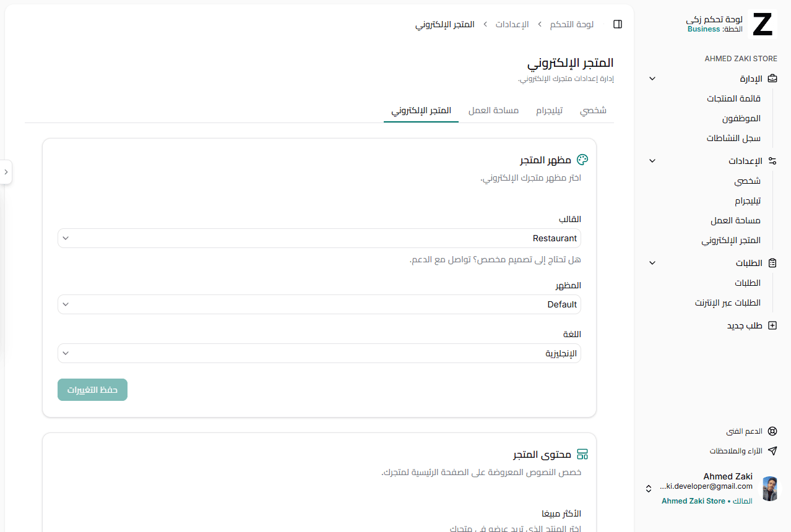The width and height of the screenshot is (791, 532).
Task: Click الآراء والملاحظات feedback link
Action: 736,451
